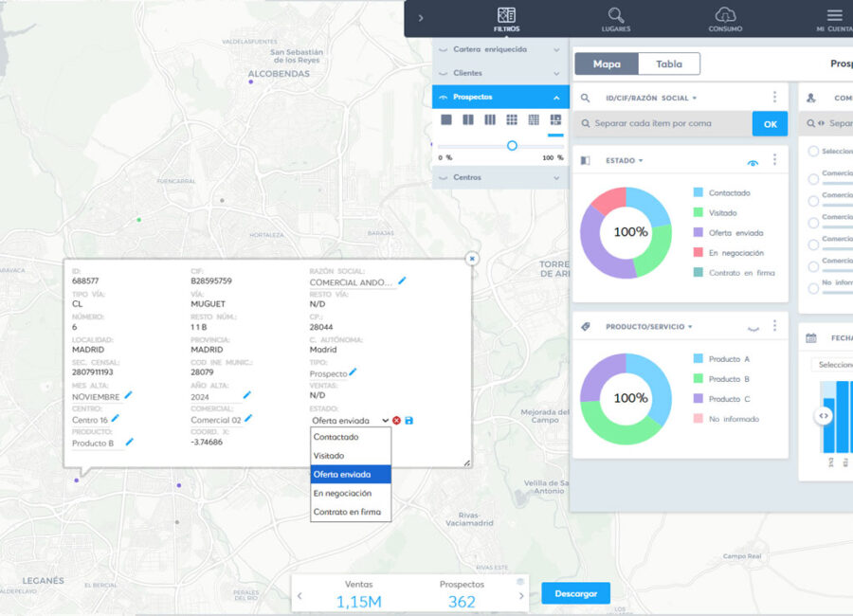Toggle visibility in the Producto/Servicio widget

point(753,327)
